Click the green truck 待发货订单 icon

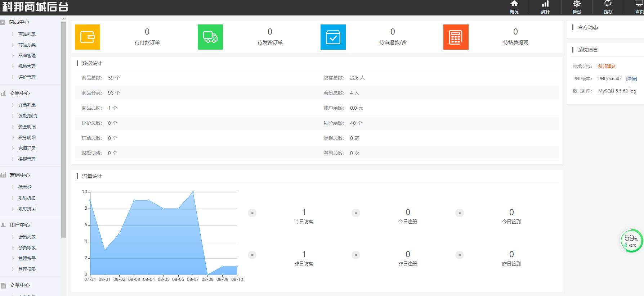pos(210,37)
